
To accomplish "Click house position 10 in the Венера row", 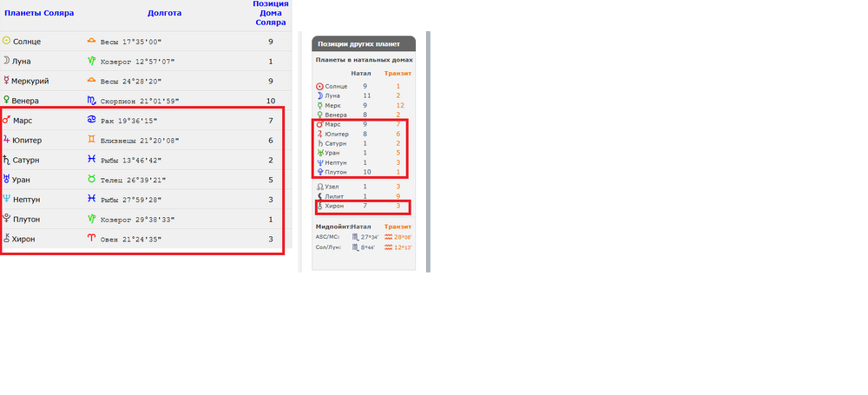I will (271, 101).
